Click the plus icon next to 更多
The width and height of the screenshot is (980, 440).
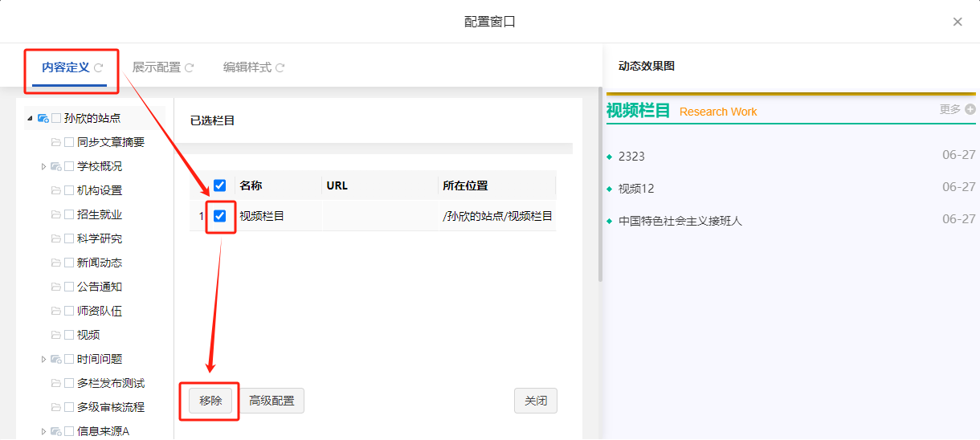point(970,109)
